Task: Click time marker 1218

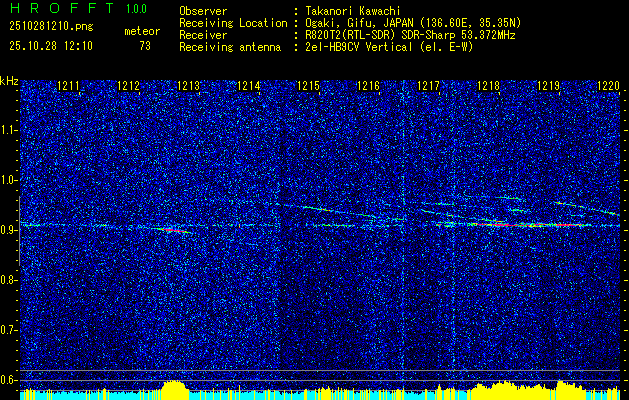Action: (488, 86)
